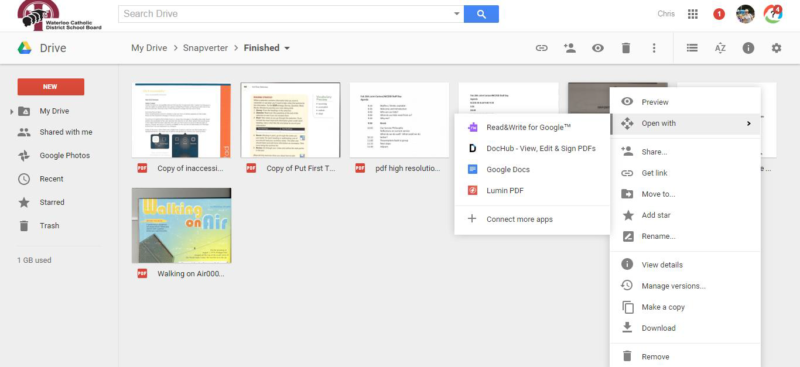Open the AZ sort options
800x367 pixels.
point(720,48)
